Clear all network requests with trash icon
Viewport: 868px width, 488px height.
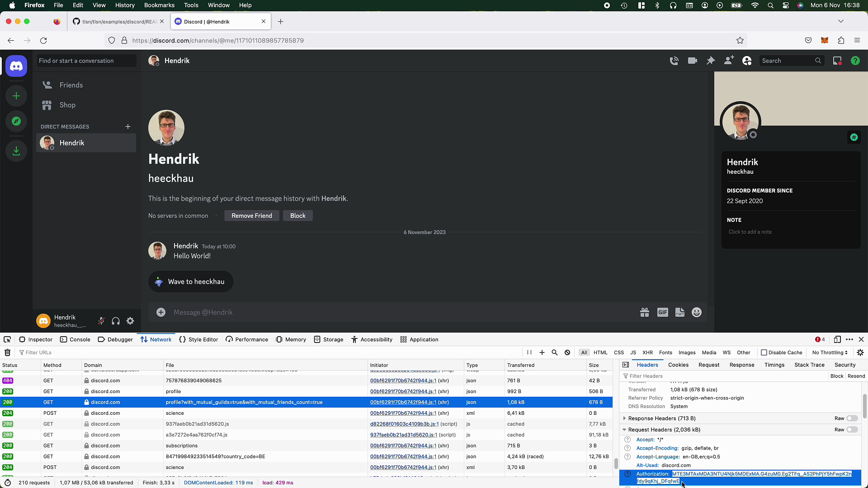click(7, 352)
